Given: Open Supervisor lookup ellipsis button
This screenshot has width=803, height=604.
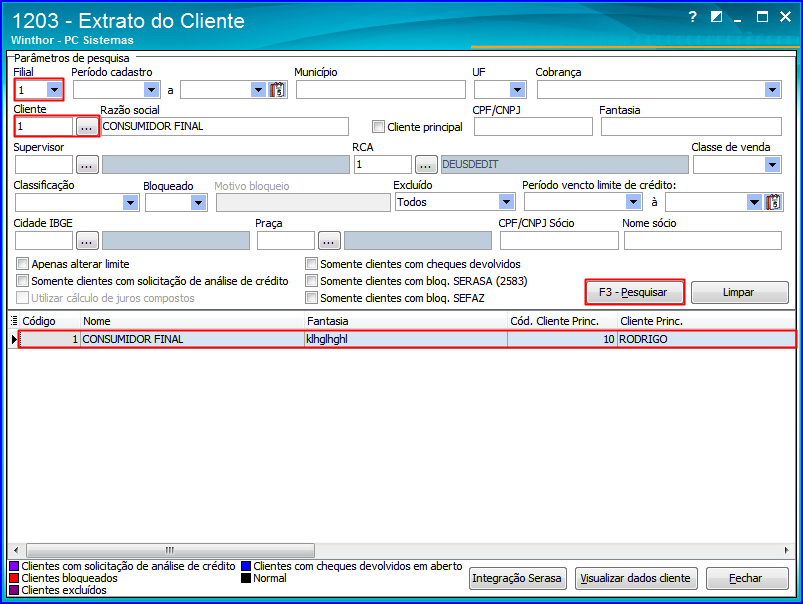Looking at the screenshot, I should (x=87, y=164).
